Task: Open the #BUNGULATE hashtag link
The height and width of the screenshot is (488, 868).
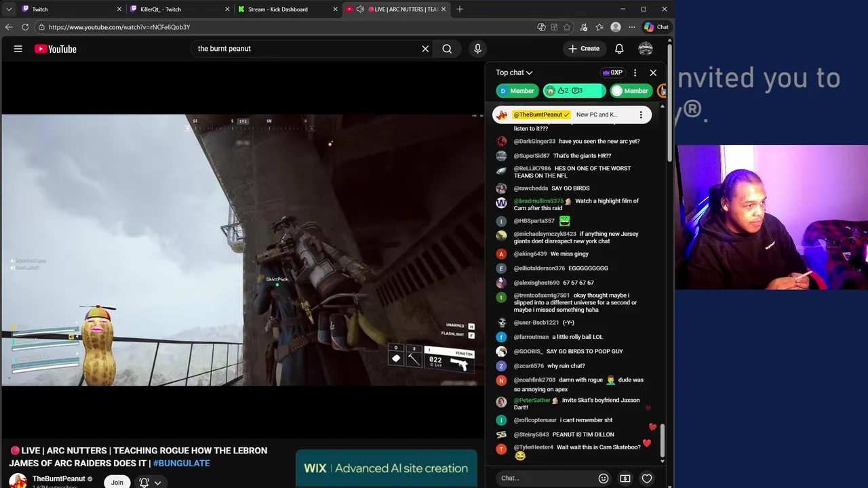Action: point(182,464)
